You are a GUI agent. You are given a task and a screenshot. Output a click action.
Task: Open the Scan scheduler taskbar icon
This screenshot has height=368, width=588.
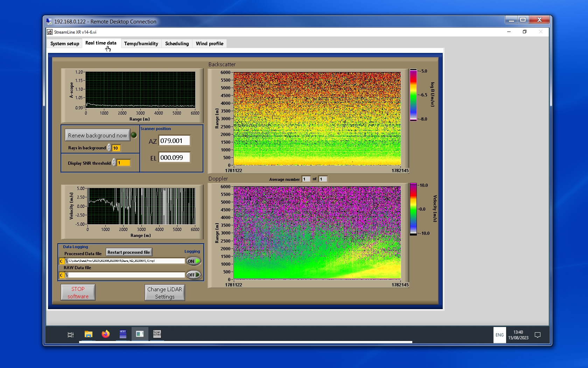pyautogui.click(x=157, y=334)
